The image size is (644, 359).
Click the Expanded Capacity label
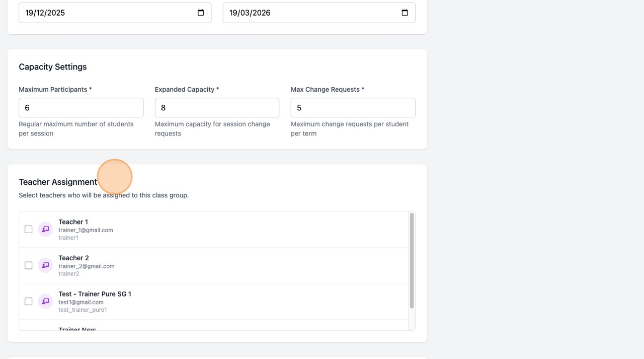click(x=187, y=90)
